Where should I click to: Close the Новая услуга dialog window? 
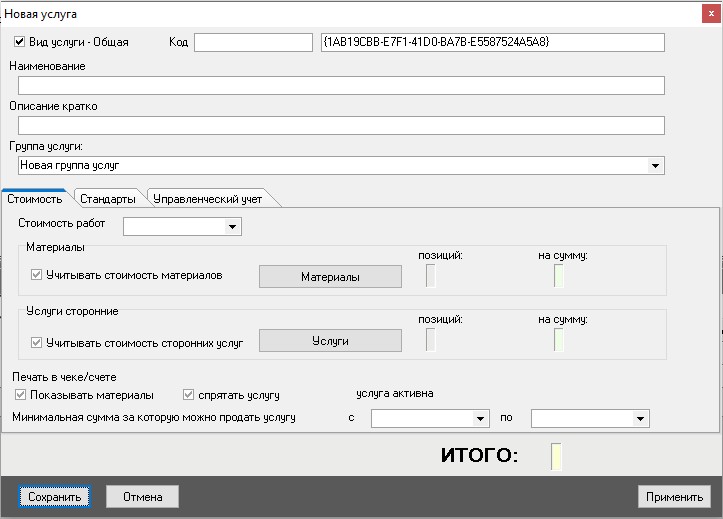tap(709, 14)
